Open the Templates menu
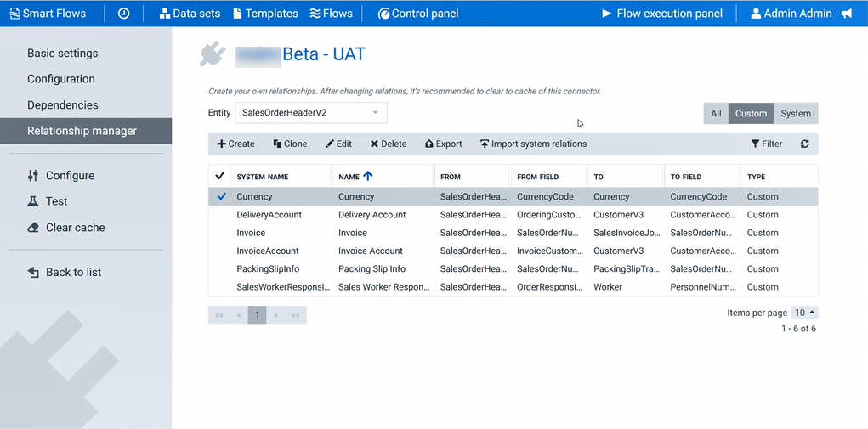The height and width of the screenshot is (429, 868). [x=266, y=14]
